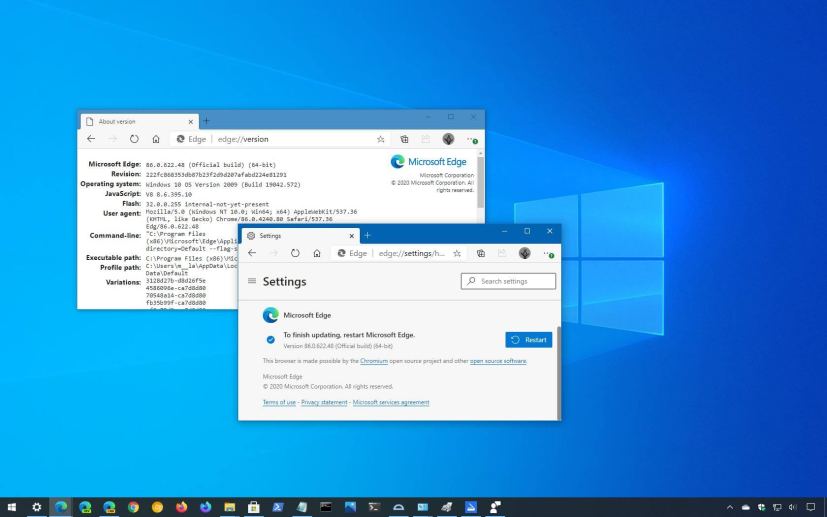Launch Firefox from the taskbar
This screenshot has width=827, height=517.
pos(181,507)
